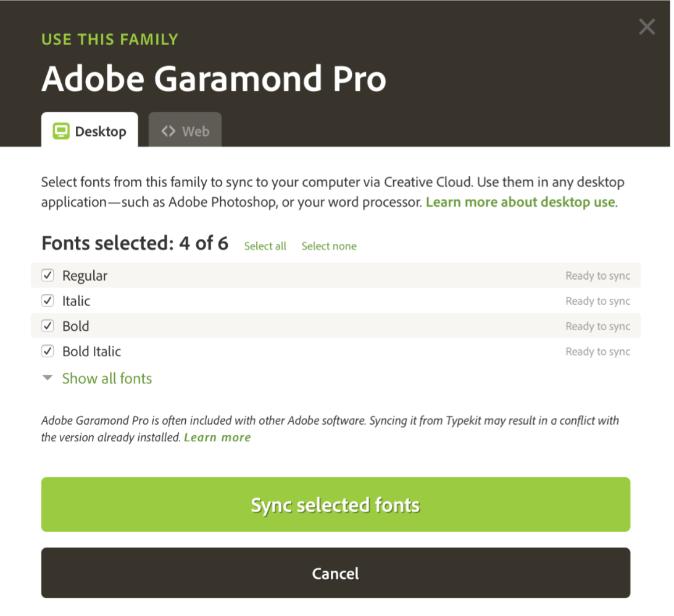Click the green disclosure triangle beside Show all fonts

[48, 378]
